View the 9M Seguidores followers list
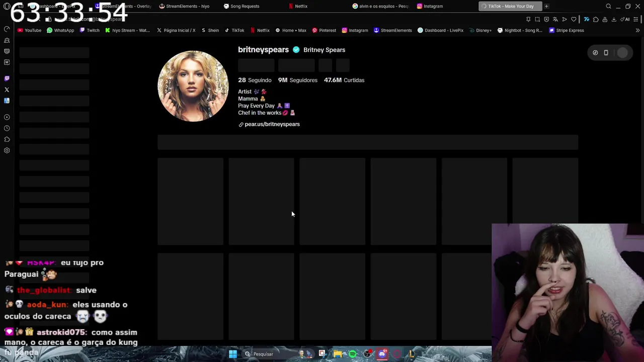 click(298, 80)
